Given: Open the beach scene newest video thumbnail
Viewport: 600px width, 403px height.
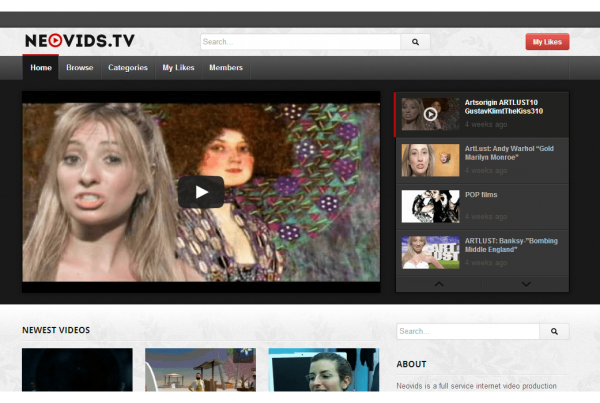Looking at the screenshot, I should tap(201, 370).
